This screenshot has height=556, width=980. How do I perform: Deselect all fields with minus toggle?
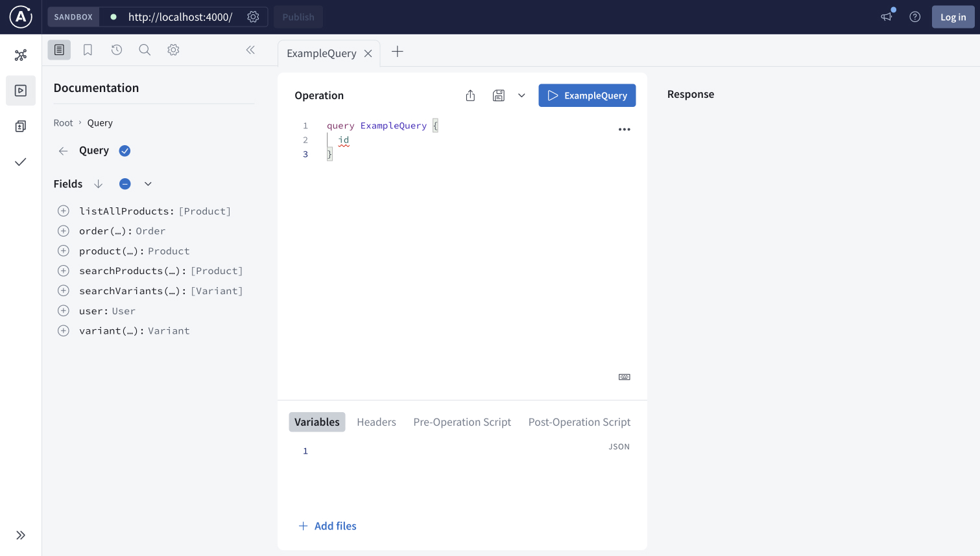pyautogui.click(x=125, y=184)
